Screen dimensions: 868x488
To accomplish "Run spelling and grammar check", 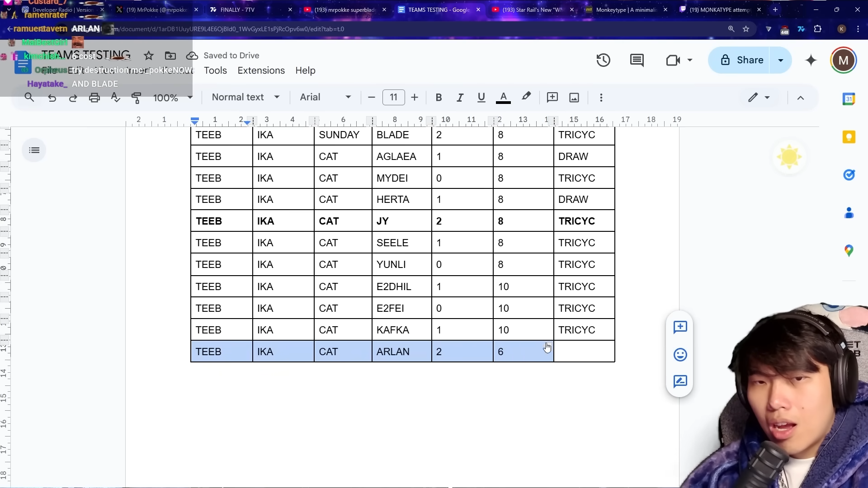I will (115, 98).
